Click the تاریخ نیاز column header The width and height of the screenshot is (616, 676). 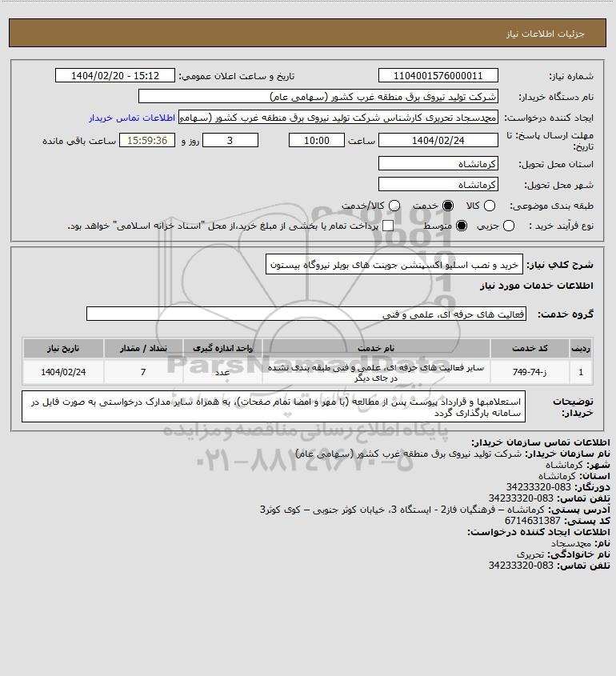(63, 348)
